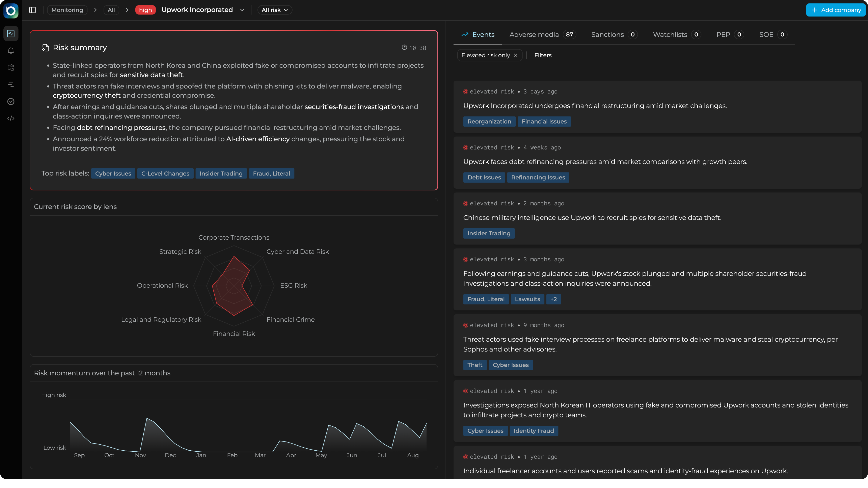Open the Filters button
The width and height of the screenshot is (868, 488).
[x=543, y=55]
